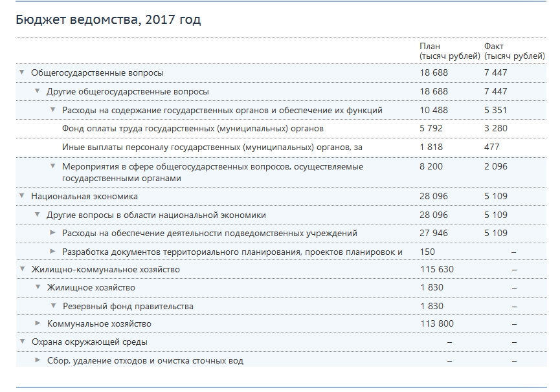Select Другие общегосударственные вопросы label

128,92
